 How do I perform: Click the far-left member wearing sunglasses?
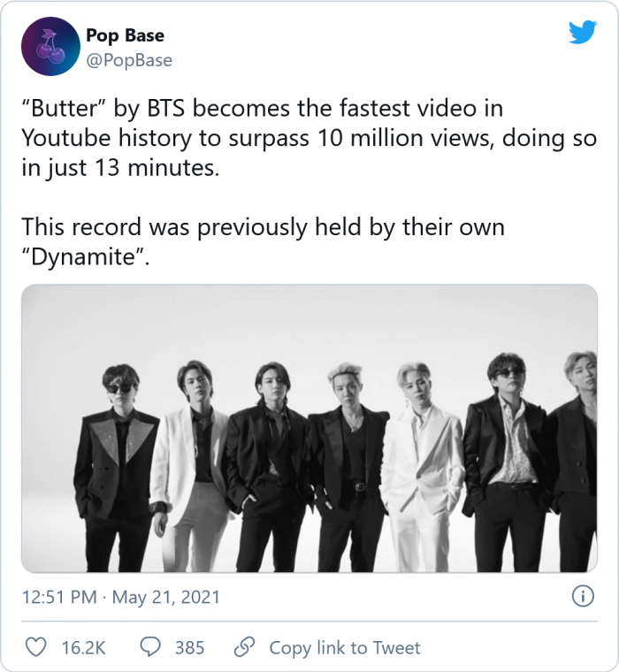click(116, 460)
